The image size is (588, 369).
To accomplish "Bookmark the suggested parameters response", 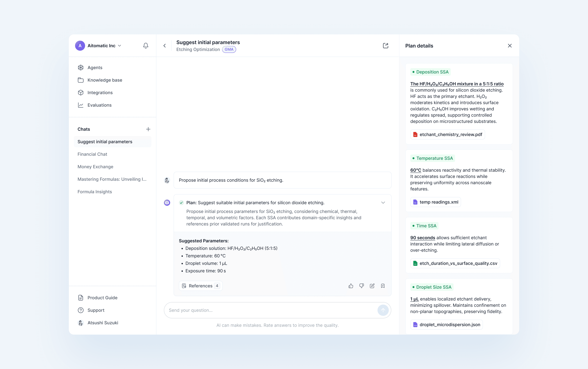I will (x=383, y=286).
